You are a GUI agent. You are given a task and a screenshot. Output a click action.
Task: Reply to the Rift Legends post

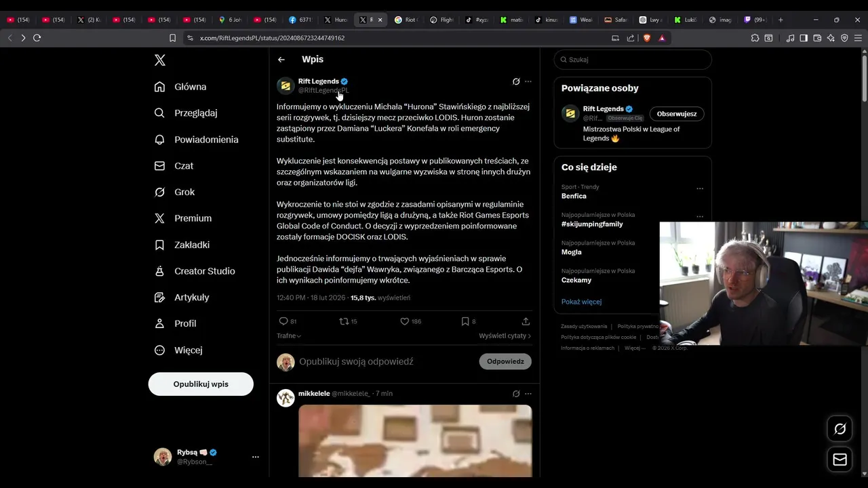[288, 321]
